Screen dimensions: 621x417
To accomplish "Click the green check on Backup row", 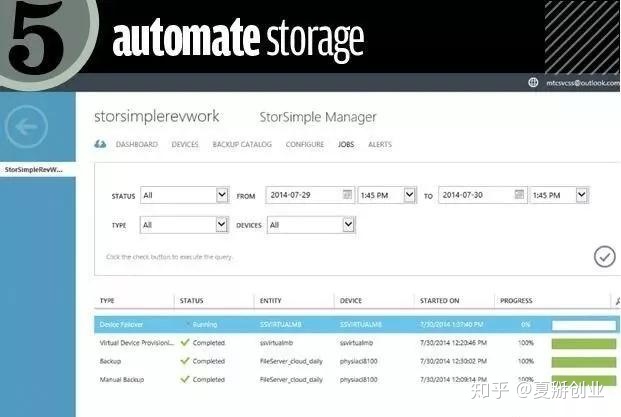I will point(184,361).
